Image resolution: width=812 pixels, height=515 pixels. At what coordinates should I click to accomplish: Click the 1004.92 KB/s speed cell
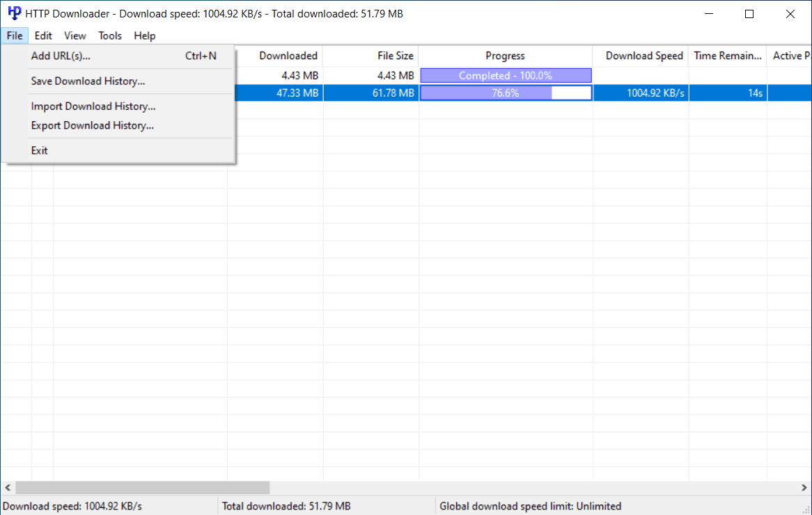coord(641,93)
